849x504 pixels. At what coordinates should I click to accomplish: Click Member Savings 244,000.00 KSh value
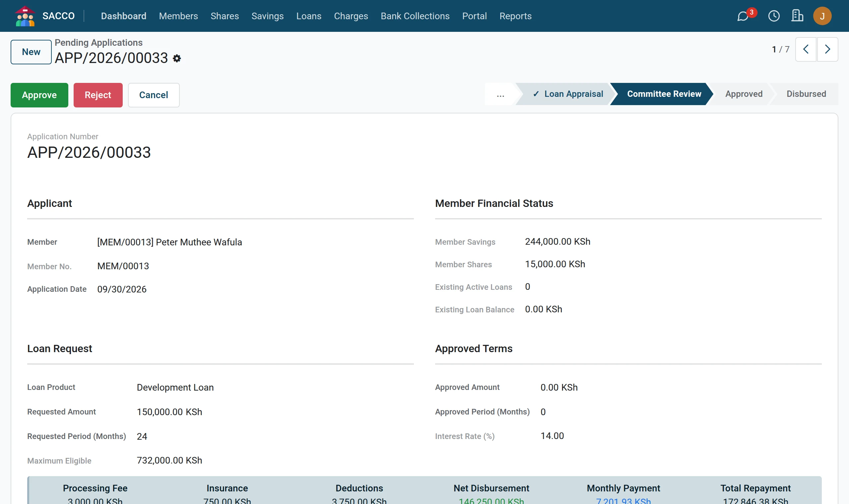pyautogui.click(x=557, y=242)
